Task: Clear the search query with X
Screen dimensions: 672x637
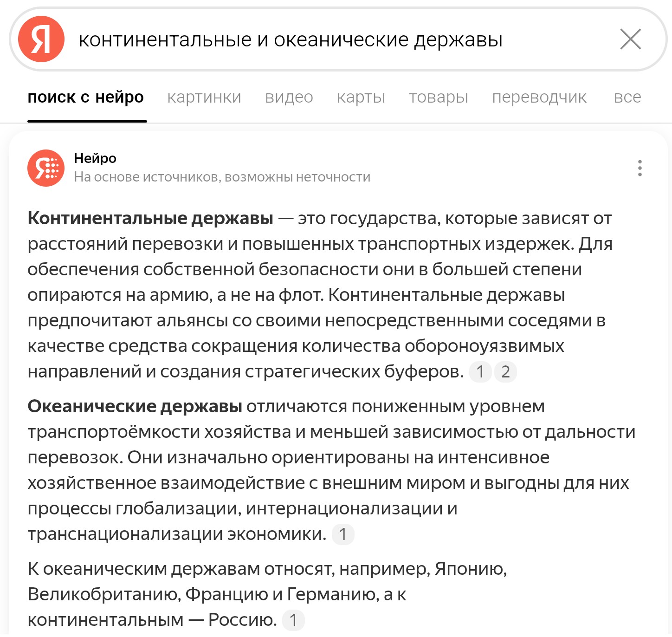Action: pos(630,39)
